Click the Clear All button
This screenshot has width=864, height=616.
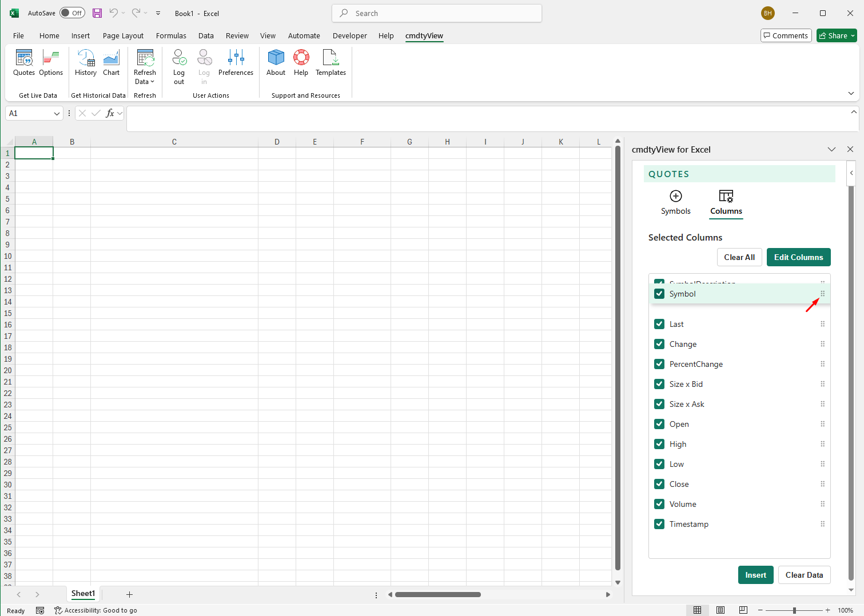coord(739,257)
